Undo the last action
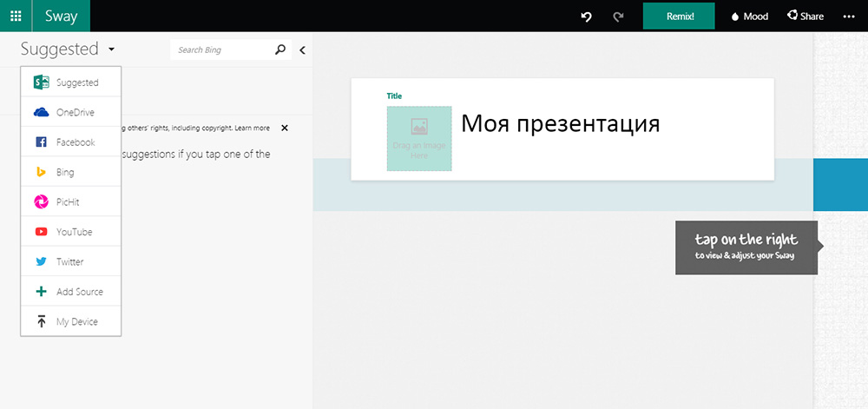This screenshot has width=868, height=409. click(586, 16)
